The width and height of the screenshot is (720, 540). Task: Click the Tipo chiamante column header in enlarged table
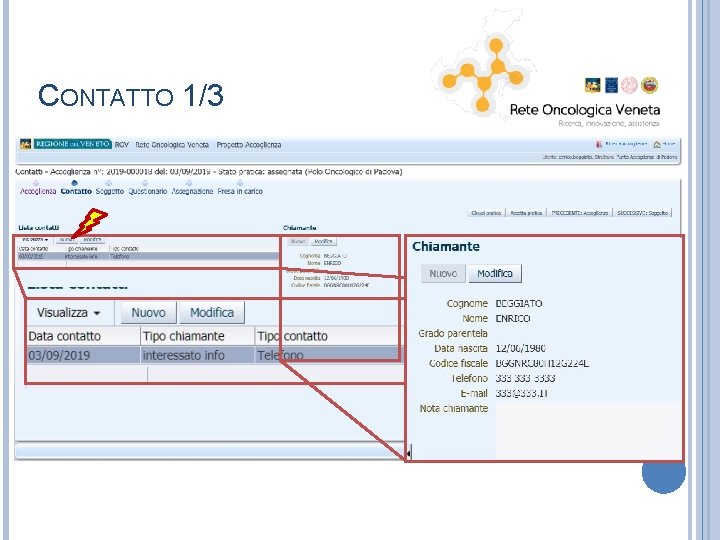click(x=197, y=336)
